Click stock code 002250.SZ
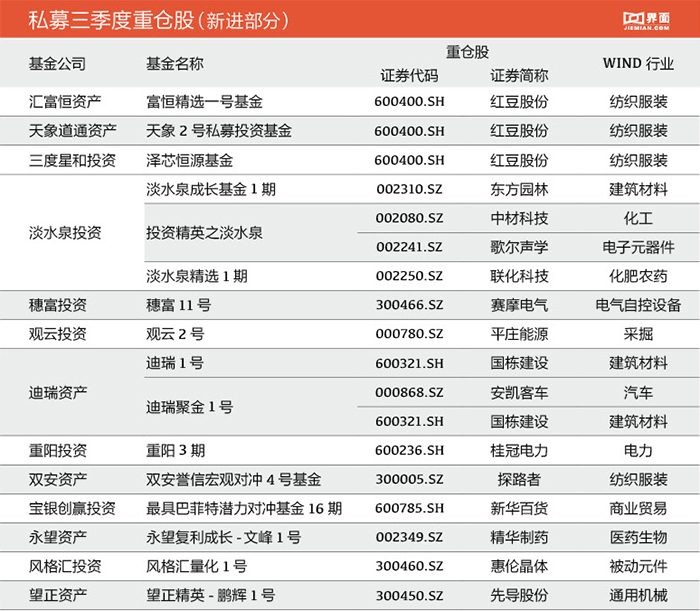This screenshot has width=700, height=611. click(409, 276)
